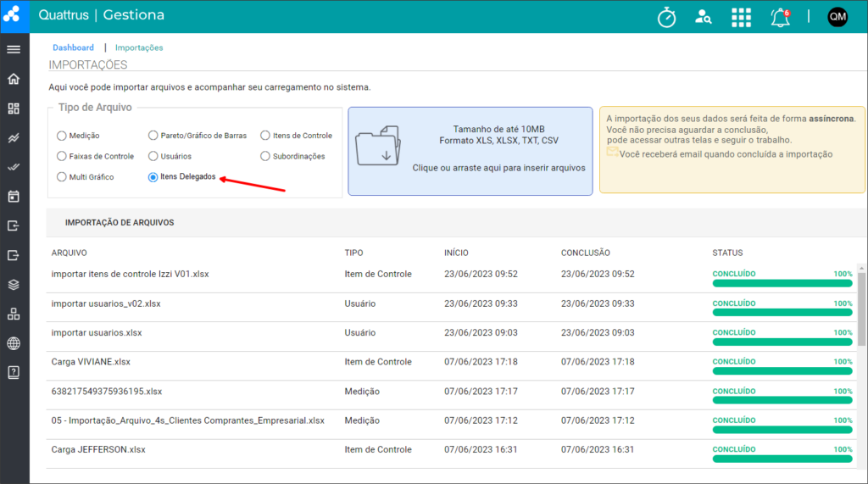Navigate to Dashboard breadcrumb link
Viewport: 868px width, 484px height.
click(73, 47)
